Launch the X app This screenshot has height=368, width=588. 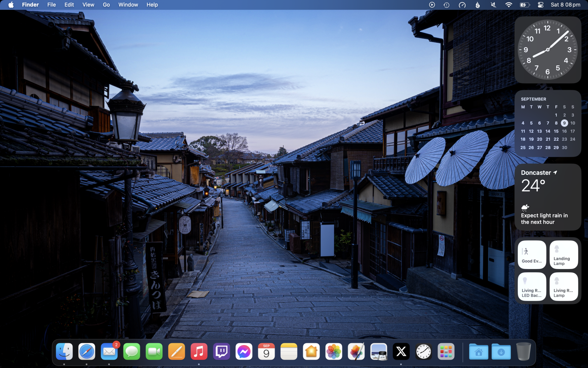coord(401,351)
